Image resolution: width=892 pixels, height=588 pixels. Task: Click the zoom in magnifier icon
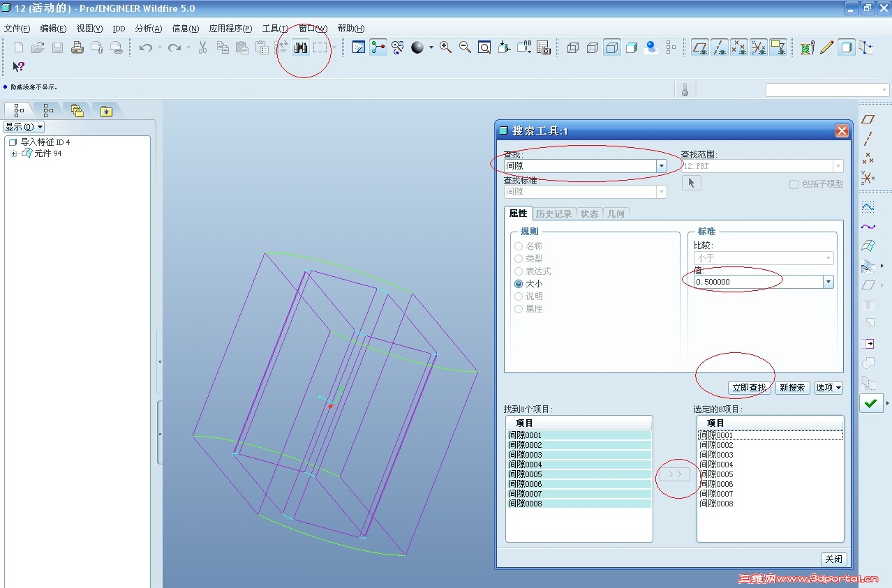445,47
